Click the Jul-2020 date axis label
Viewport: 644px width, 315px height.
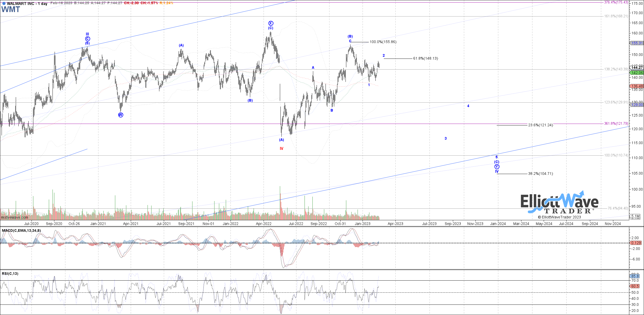[x=31, y=224]
